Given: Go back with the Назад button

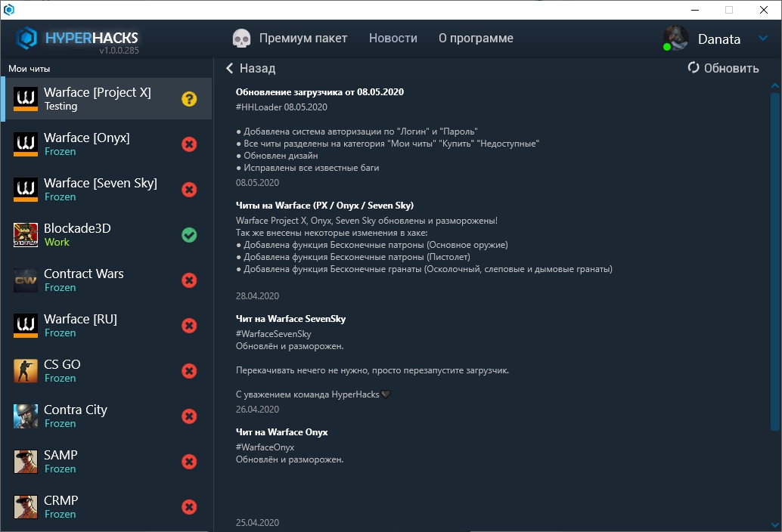Looking at the screenshot, I should 250,68.
